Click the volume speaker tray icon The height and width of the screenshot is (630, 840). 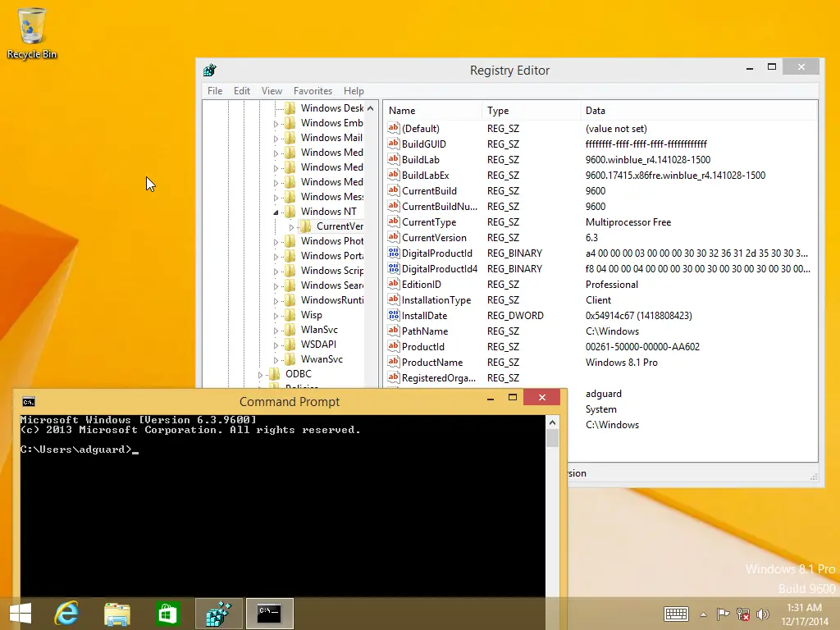point(764,614)
